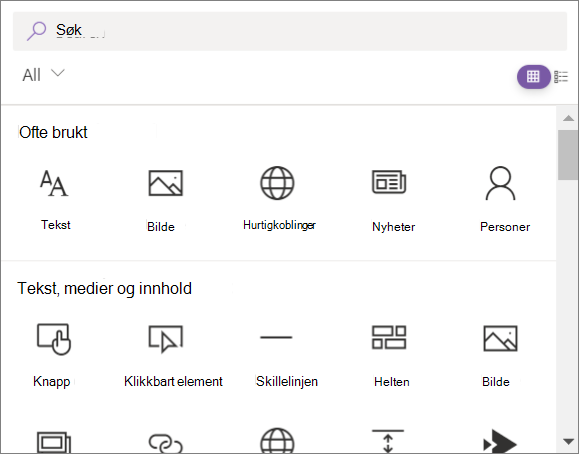Image resolution: width=579 pixels, height=454 pixels.
Task: Select Bilde under Tekst, medier og innhold
Action: click(500, 355)
